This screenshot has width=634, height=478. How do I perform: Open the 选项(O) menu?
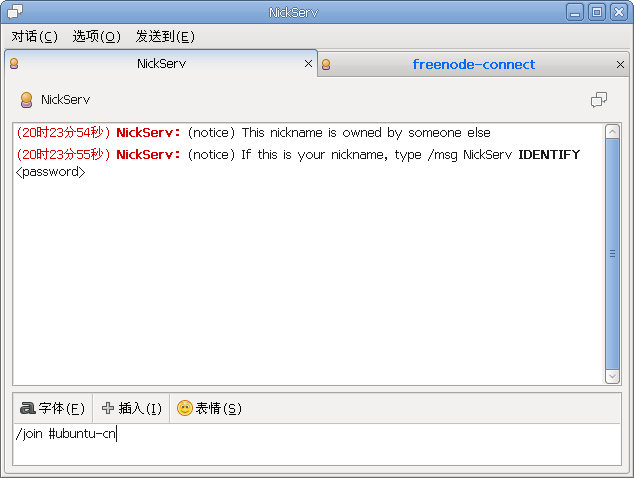[x=97, y=37]
